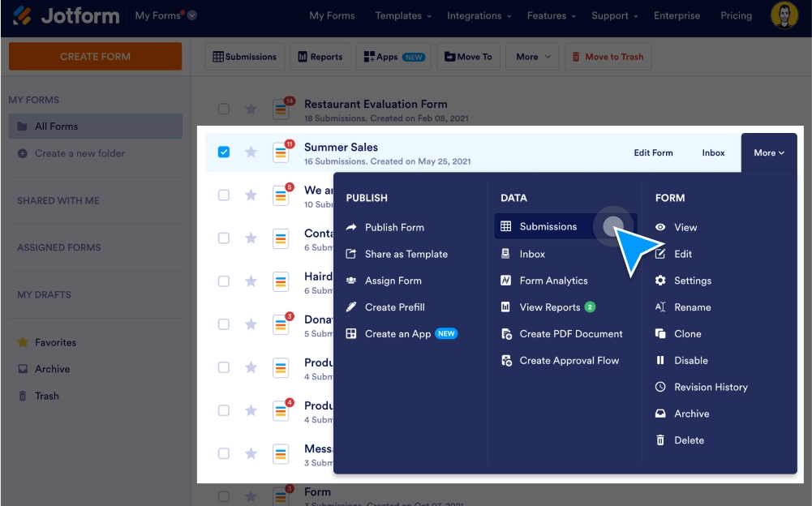Open the More dropdown in the toolbar
This screenshot has width=812, height=506.
tap(532, 56)
